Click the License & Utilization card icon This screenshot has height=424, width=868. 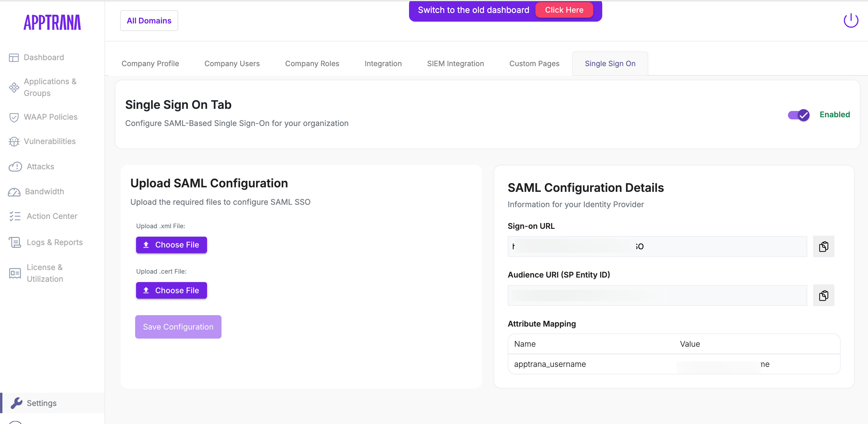15,273
